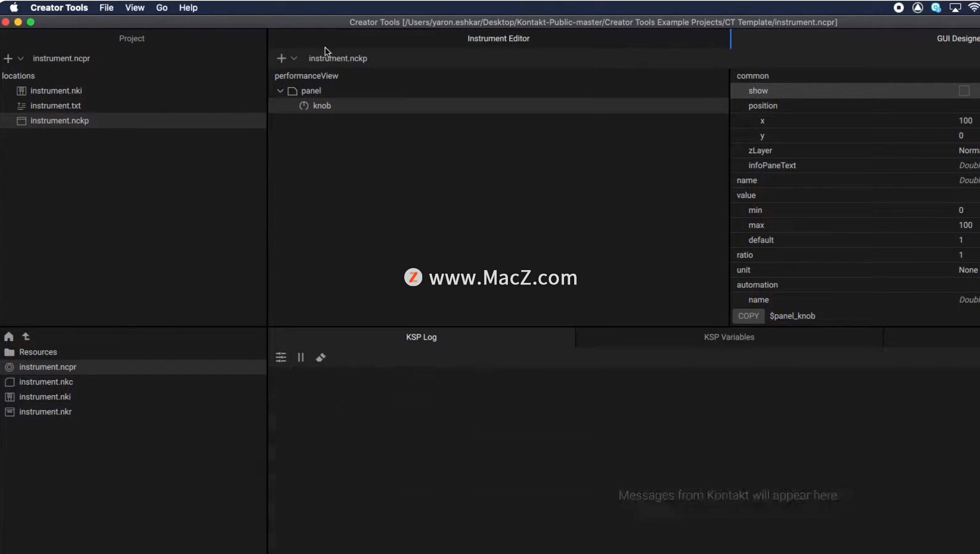This screenshot has width=980, height=554.
Task: Edit the position y value 0
Action: pos(961,136)
